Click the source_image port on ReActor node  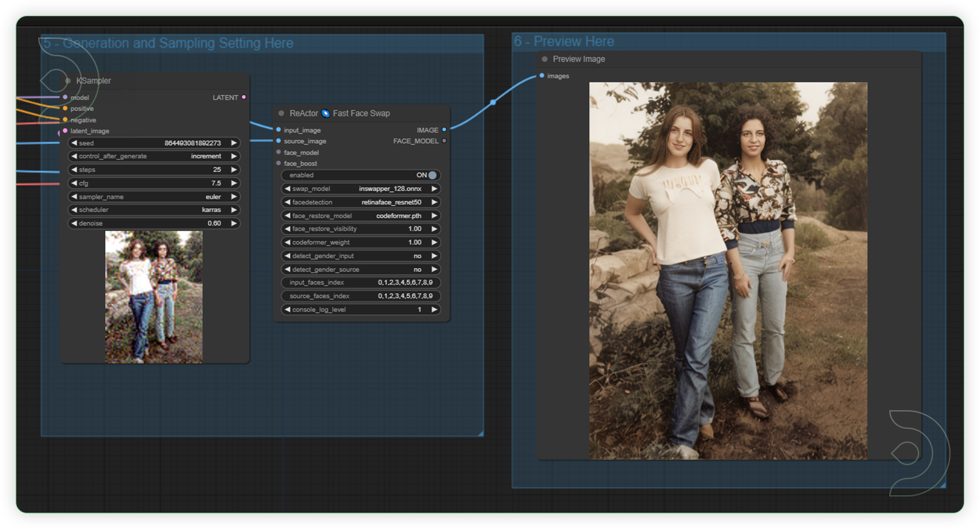277,141
